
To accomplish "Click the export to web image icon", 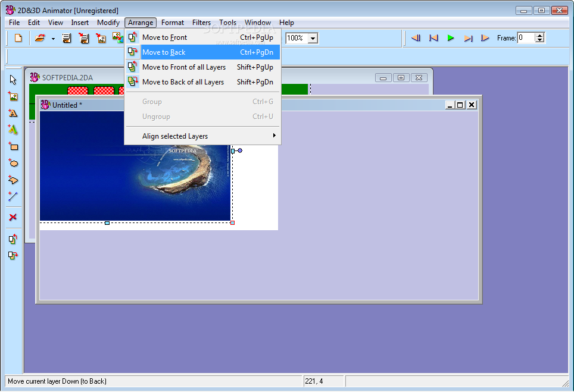I will (117, 38).
